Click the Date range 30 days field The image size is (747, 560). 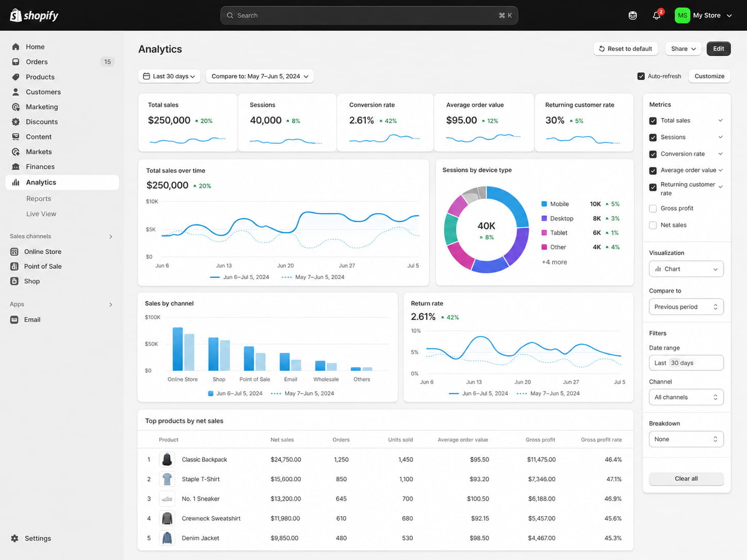point(686,363)
